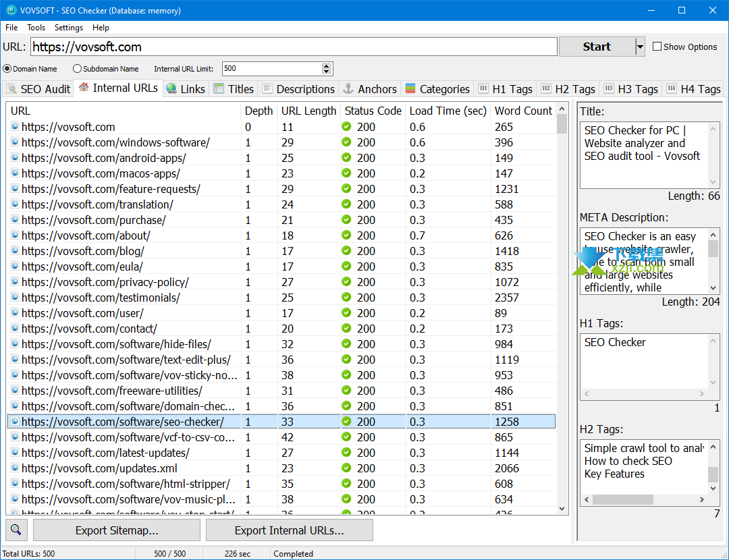
Task: Click the SEO Audit tab icon
Action: click(x=11, y=89)
